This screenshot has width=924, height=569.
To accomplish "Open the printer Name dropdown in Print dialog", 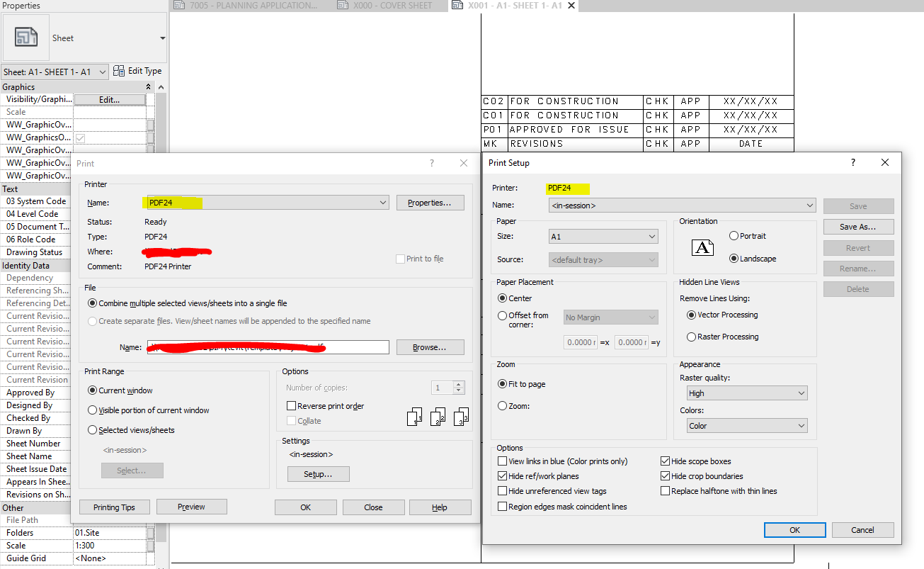I will coord(382,202).
